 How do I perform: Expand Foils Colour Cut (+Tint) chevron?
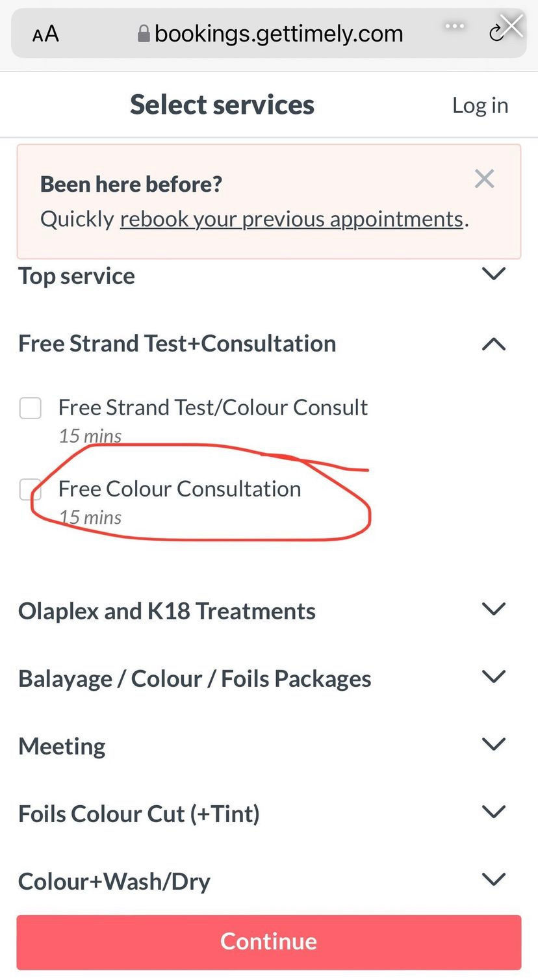point(494,812)
